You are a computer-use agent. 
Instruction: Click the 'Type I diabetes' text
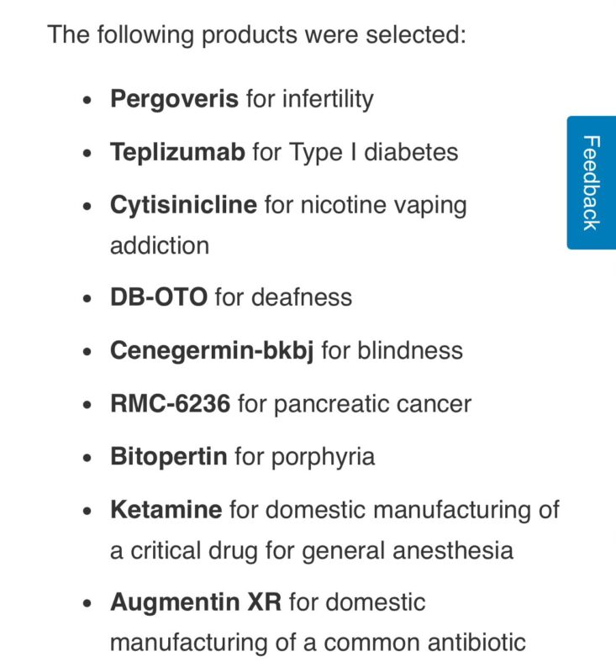pos(374,152)
